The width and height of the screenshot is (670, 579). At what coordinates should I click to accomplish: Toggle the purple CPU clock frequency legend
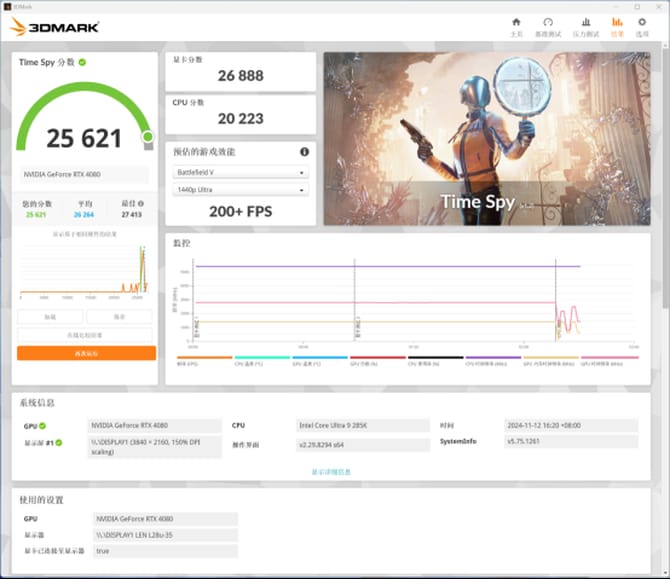point(493,363)
